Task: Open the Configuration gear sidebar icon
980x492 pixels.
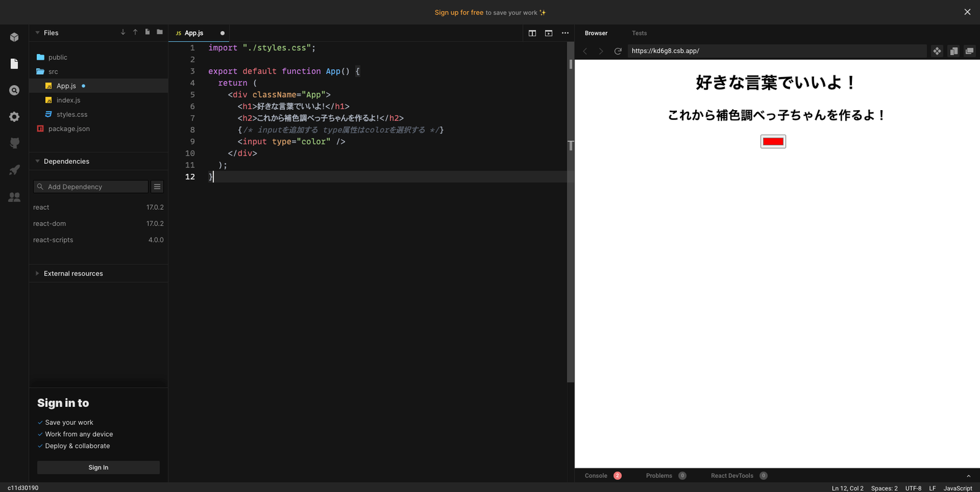Action: [x=14, y=117]
